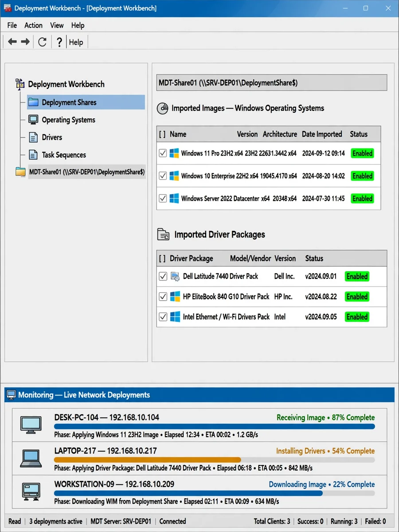Click the MDT-Share01 folder icon in the tree

20,172
